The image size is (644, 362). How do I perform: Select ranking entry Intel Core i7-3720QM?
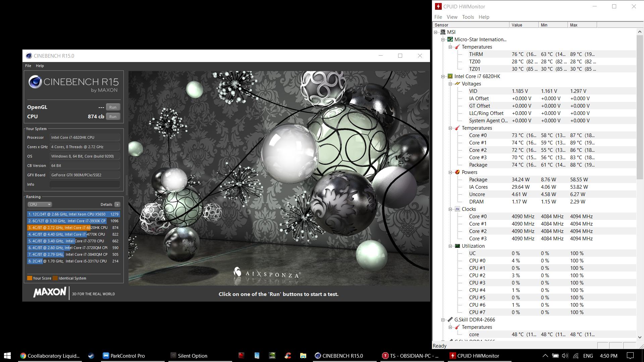tap(73, 248)
